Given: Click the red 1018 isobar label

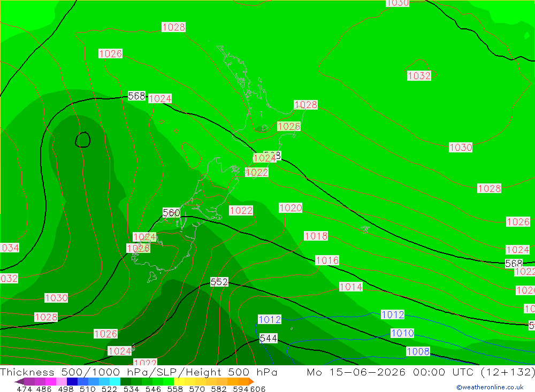Looking at the screenshot, I should pos(316,236).
